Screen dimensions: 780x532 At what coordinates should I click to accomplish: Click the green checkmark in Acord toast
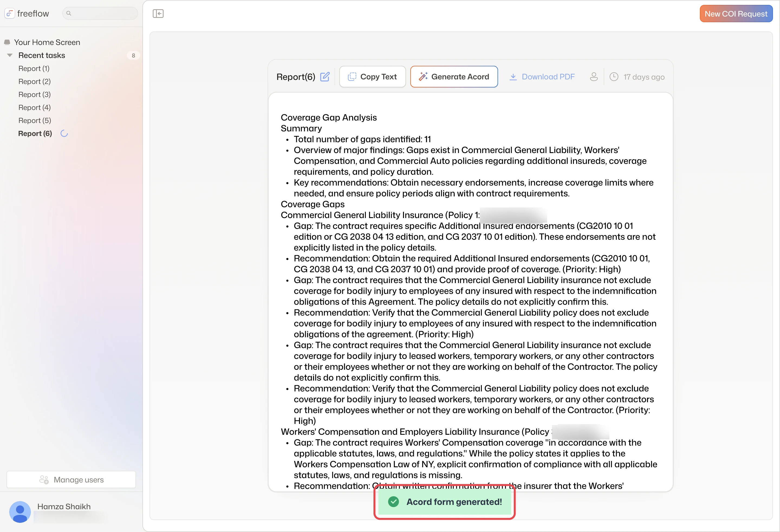tap(393, 502)
